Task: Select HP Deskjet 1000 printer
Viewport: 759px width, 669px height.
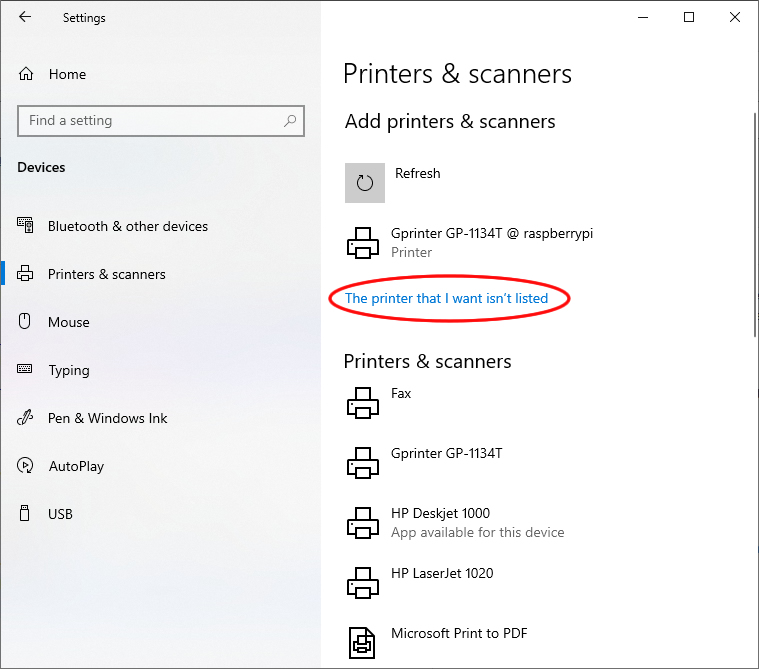Action: 440,513
